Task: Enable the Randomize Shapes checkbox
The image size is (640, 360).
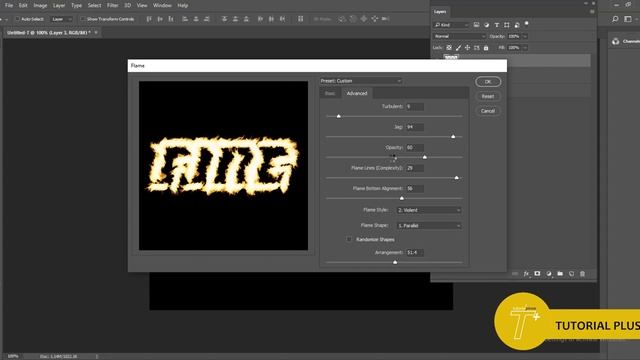Action: (x=349, y=240)
